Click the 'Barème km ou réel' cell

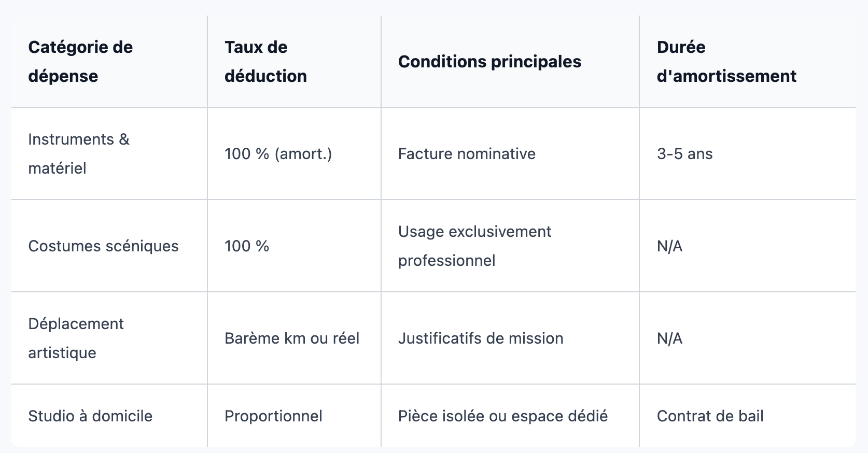(294, 338)
